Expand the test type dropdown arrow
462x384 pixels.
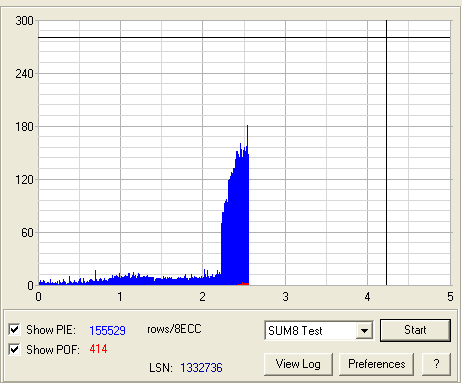(364, 331)
